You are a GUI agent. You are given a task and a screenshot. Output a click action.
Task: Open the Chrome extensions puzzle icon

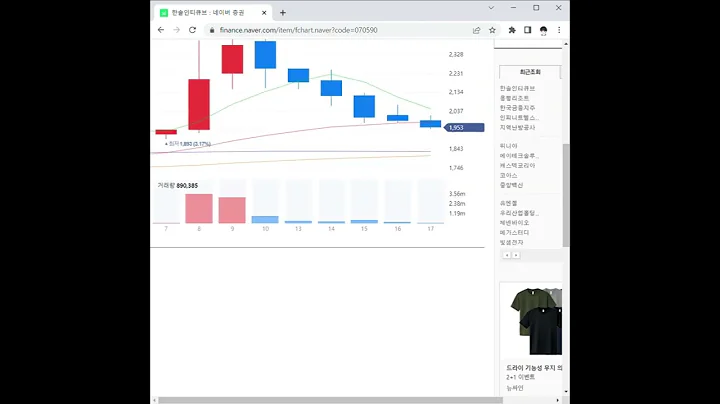(x=512, y=30)
